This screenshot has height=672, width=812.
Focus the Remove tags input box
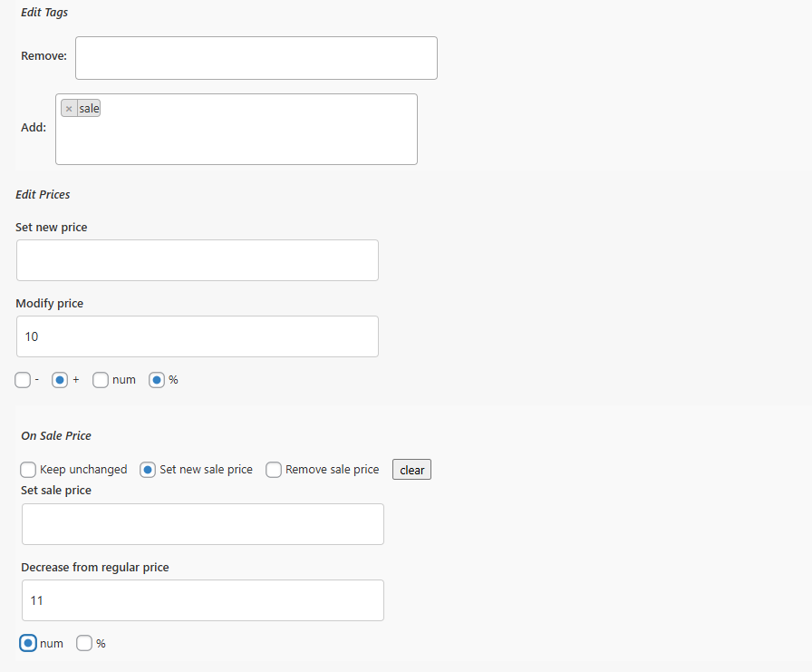pyautogui.click(x=256, y=57)
